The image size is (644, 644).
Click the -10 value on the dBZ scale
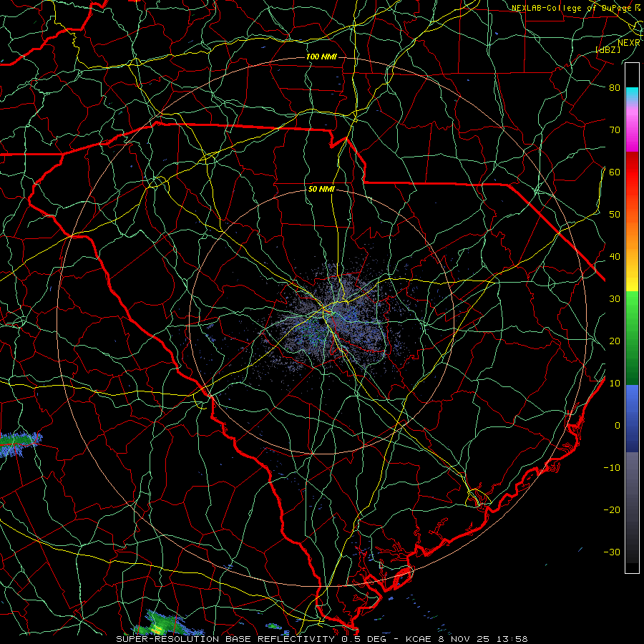[612, 468]
